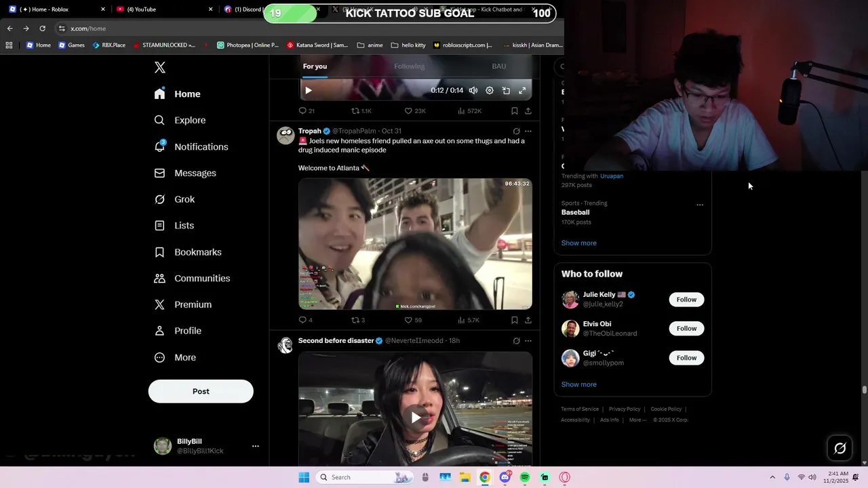Click the X logo in the sidebar
Screen dimensions: 868x488
click(160, 67)
